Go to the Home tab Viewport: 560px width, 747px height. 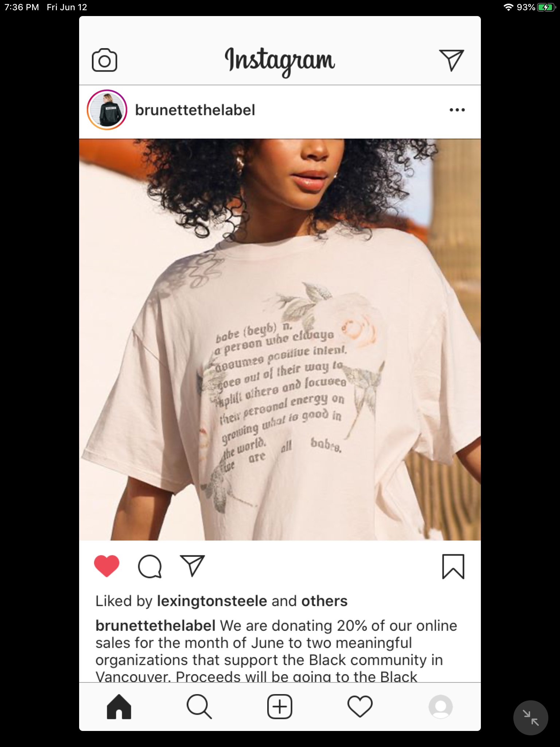(x=119, y=707)
